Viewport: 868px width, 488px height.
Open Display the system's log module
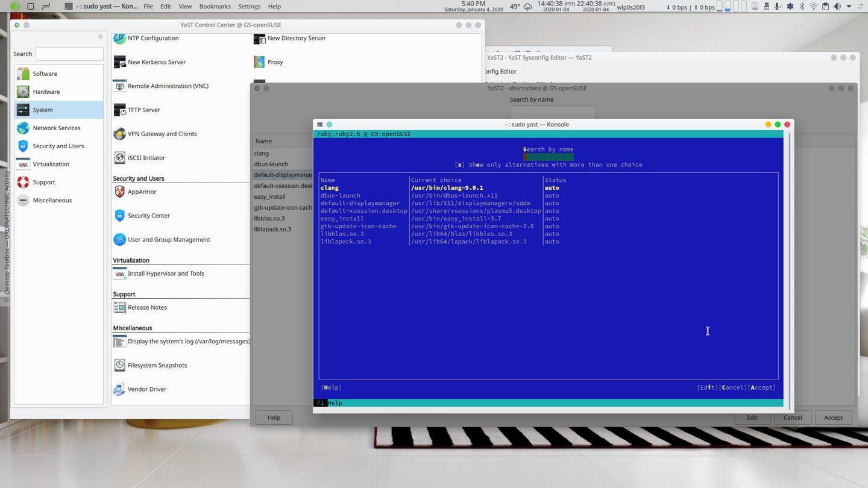click(181, 341)
